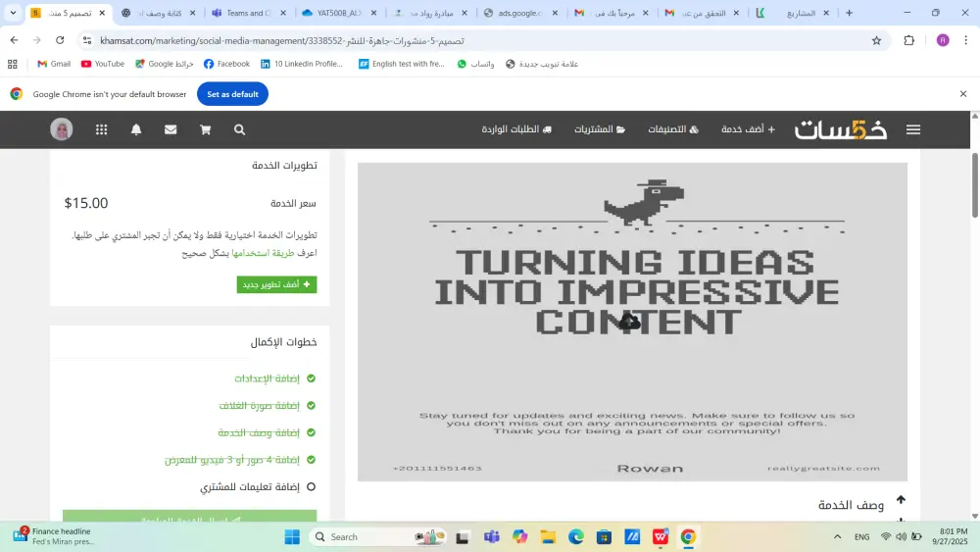Screen dimensions: 980x552
Task: Open Microsoft Store from taskbar
Action: 604,537
